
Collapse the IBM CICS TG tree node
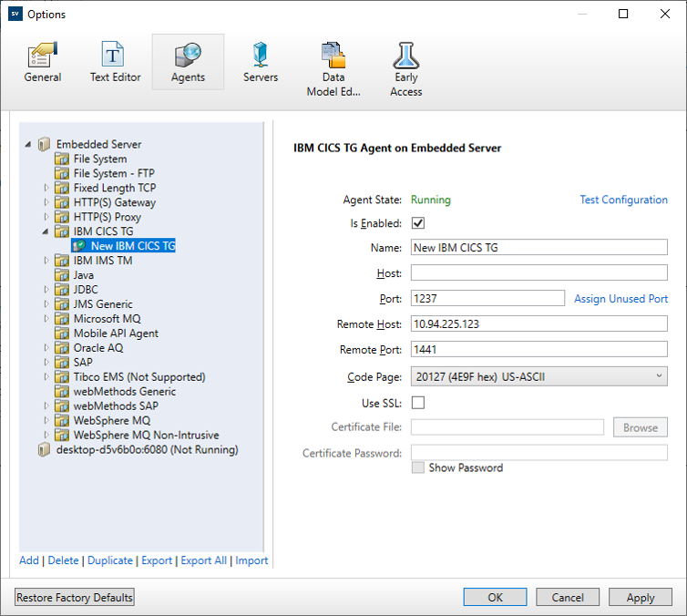(47, 231)
